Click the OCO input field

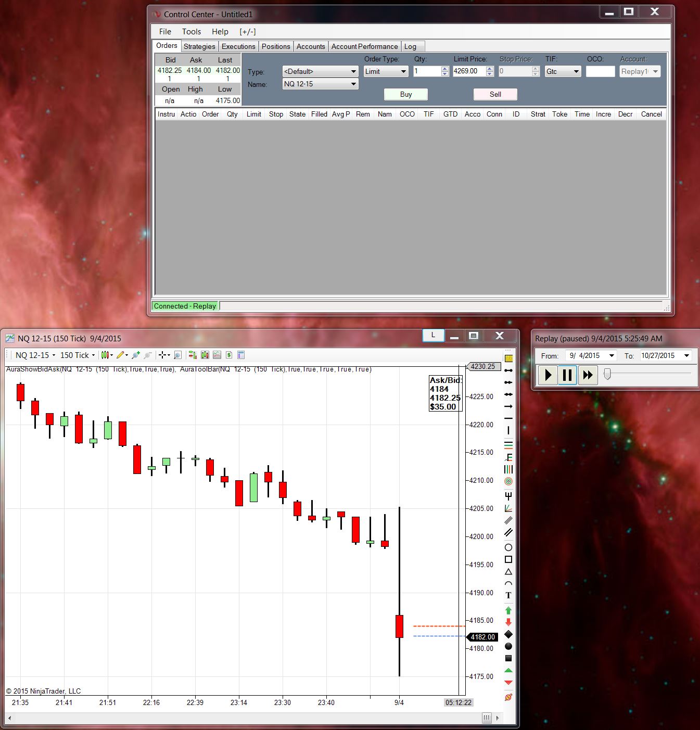tap(600, 71)
